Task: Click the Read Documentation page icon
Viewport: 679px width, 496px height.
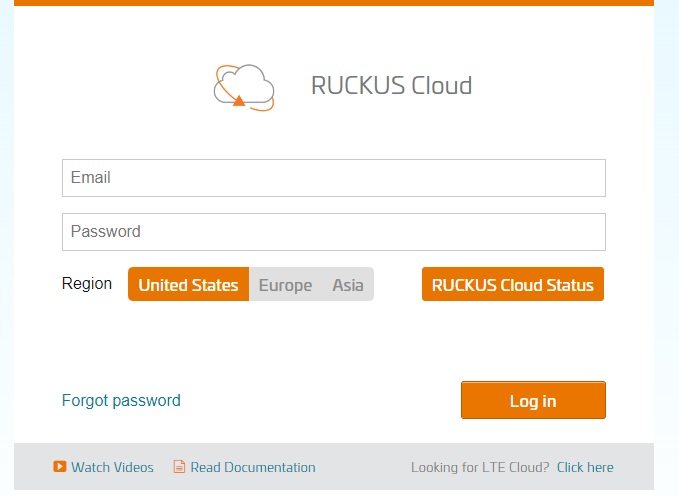Action: click(179, 467)
